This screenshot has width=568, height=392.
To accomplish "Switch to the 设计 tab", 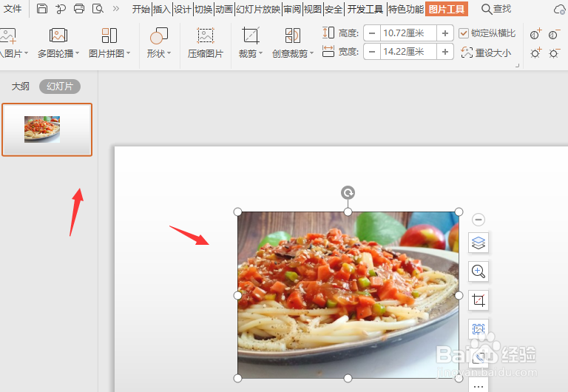I will 182,9.
